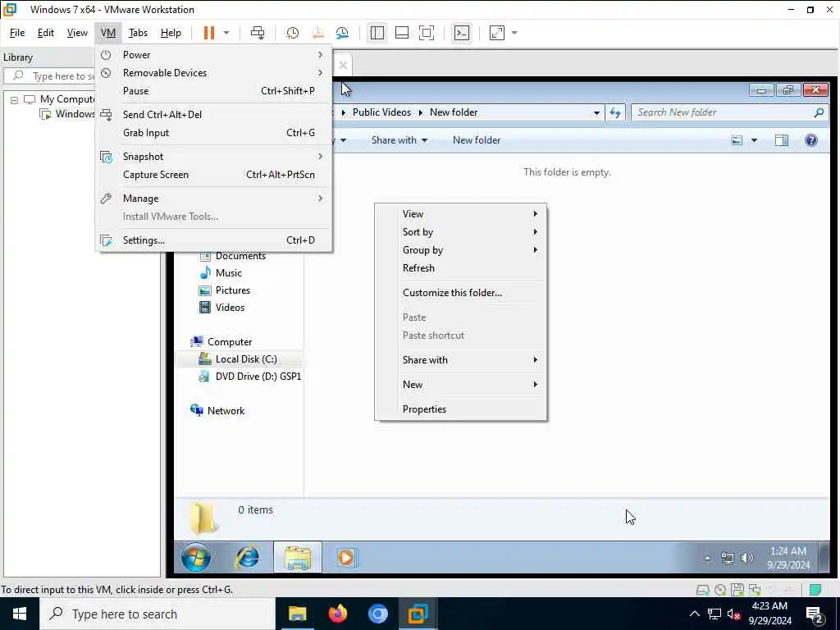Open File Explorer on the host taskbar
Screen dimensions: 840x630
[x=297, y=614]
